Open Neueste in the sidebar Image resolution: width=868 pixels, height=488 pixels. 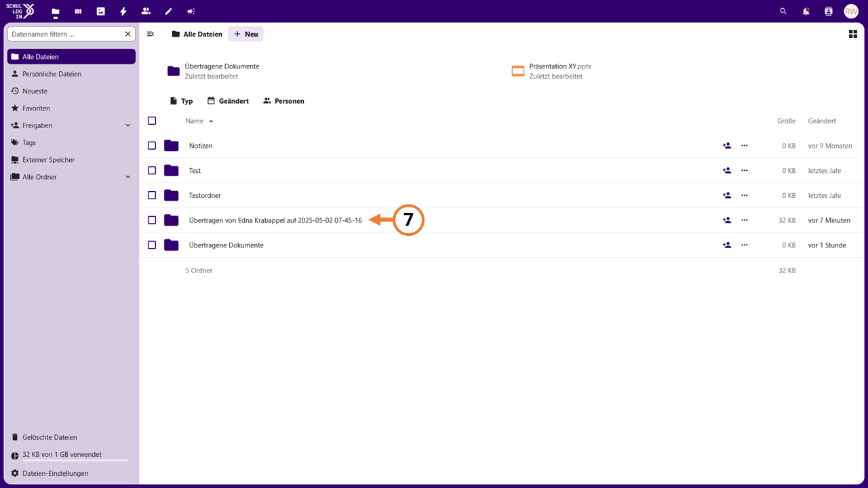coord(71,91)
